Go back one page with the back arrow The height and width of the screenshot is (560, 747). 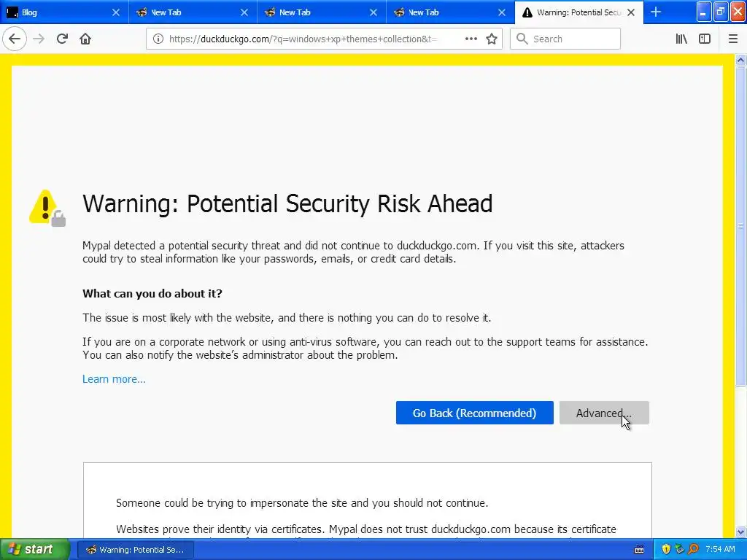coord(15,39)
